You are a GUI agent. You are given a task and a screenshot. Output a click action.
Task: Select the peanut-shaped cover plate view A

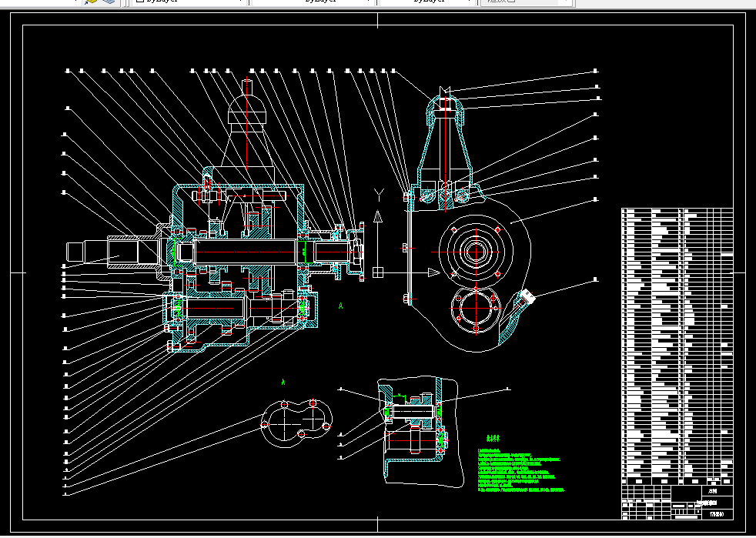pyautogui.click(x=296, y=423)
